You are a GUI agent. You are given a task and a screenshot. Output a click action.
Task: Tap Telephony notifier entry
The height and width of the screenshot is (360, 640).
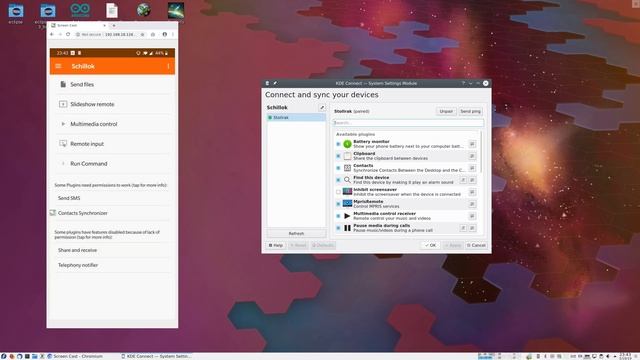(x=112, y=265)
